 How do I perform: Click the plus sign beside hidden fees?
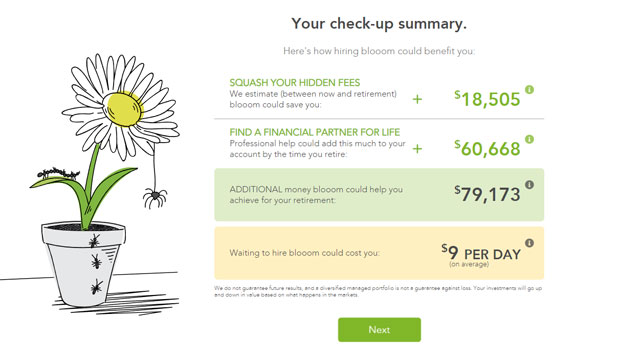(417, 99)
